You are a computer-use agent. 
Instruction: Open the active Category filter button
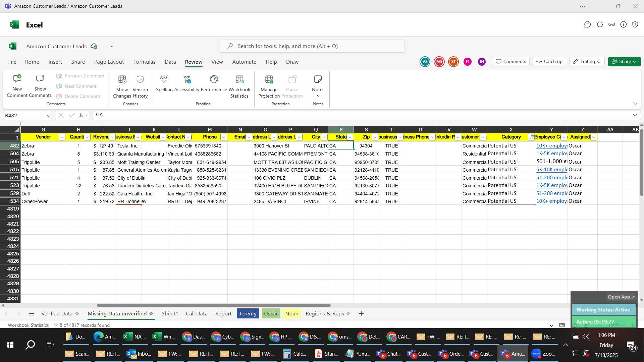click(531, 137)
